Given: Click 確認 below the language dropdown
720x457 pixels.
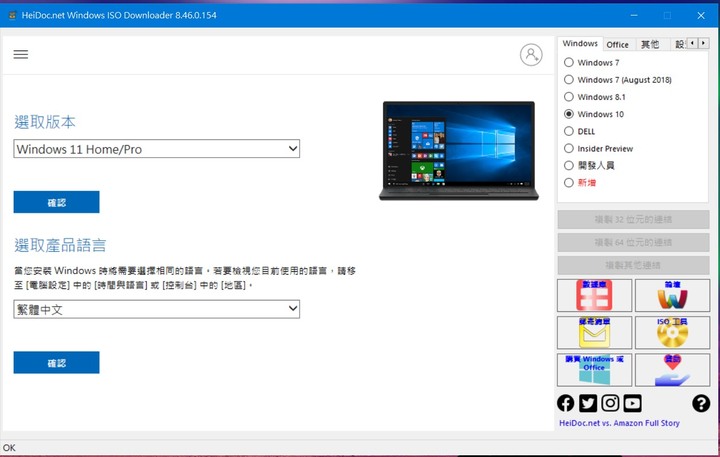Looking at the screenshot, I should pyautogui.click(x=56, y=363).
